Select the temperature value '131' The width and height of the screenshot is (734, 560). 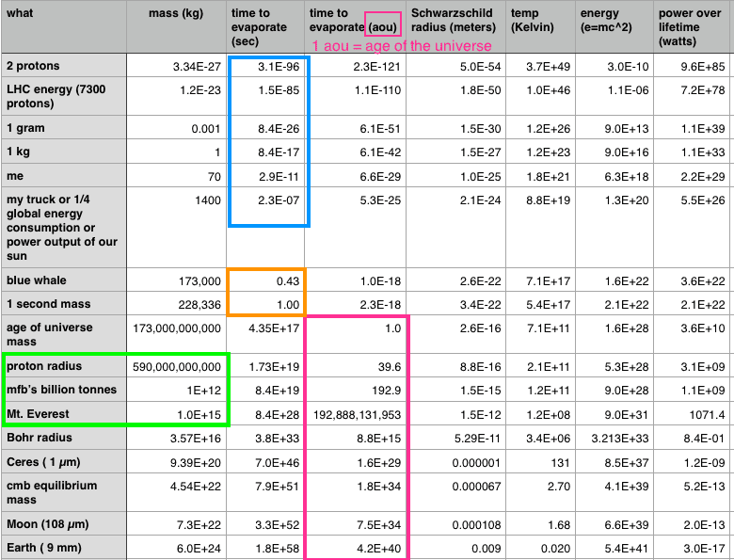pos(541,462)
